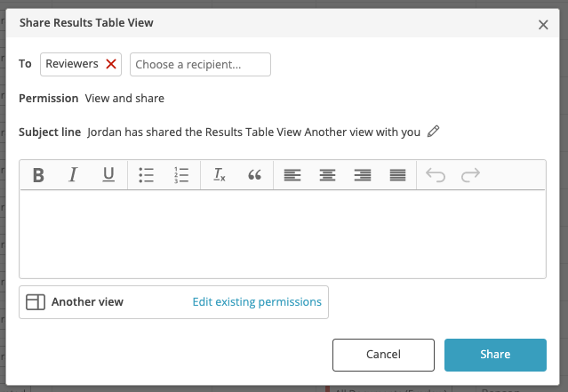Apply italic formatting
This screenshot has width=568, height=392.
pyautogui.click(x=73, y=175)
